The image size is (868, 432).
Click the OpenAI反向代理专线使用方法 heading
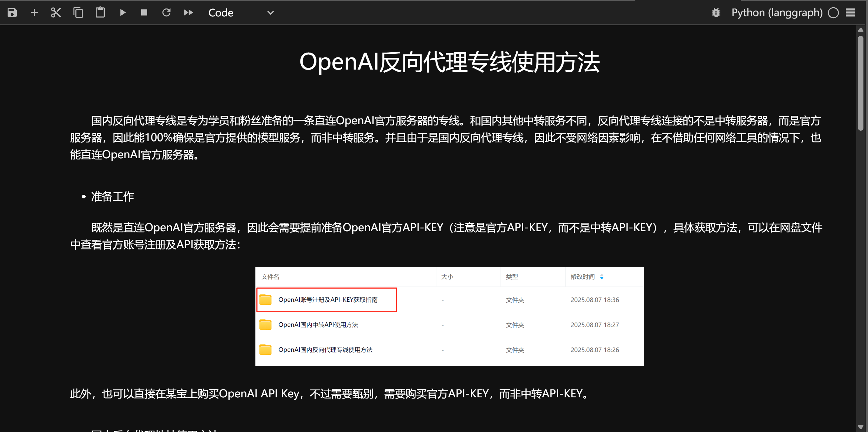coord(449,62)
